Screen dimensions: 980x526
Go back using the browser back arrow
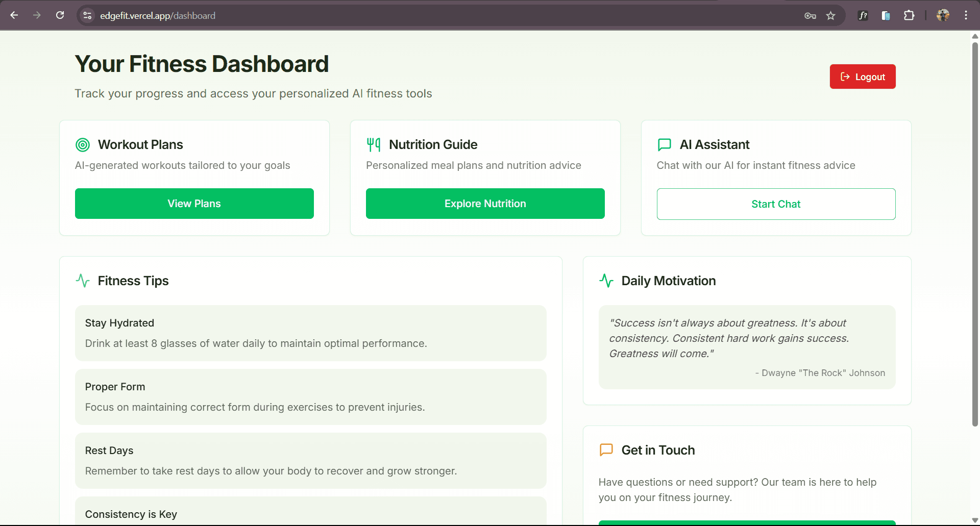tap(14, 15)
